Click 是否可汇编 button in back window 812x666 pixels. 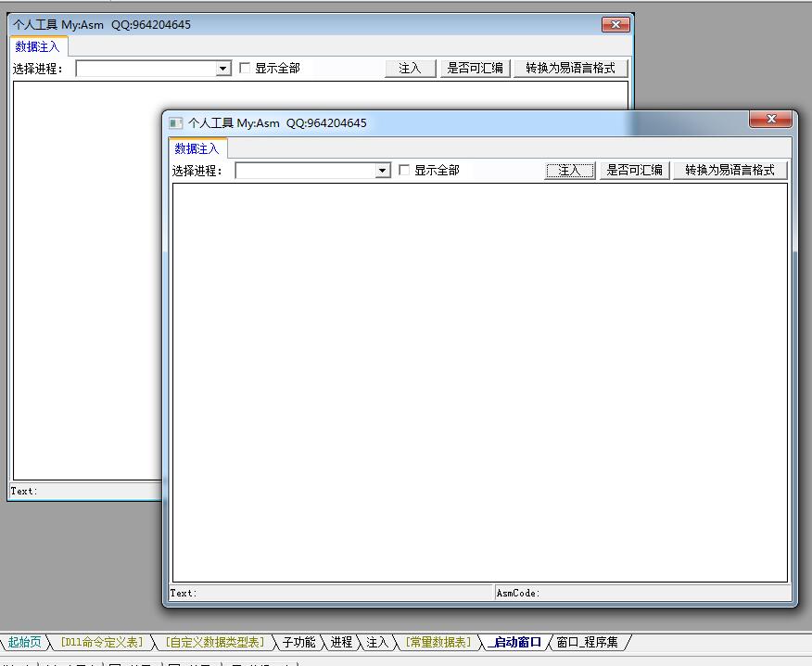click(x=475, y=69)
